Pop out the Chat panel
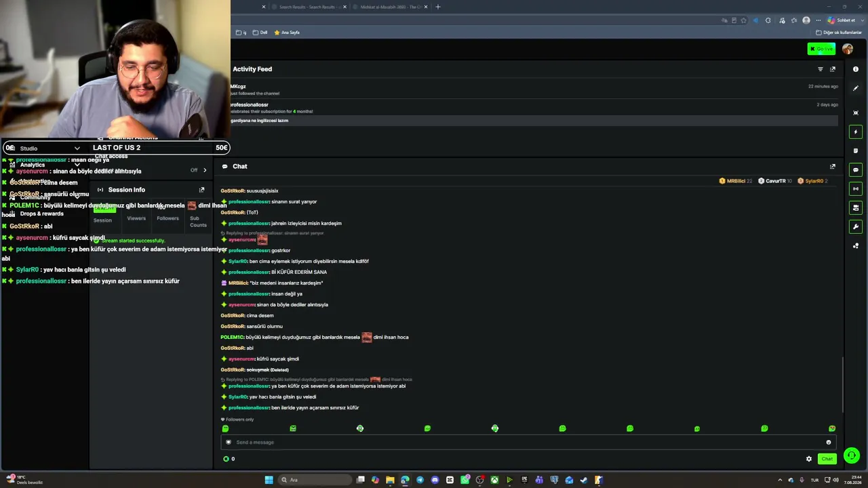This screenshot has height=488, width=868. click(x=833, y=167)
